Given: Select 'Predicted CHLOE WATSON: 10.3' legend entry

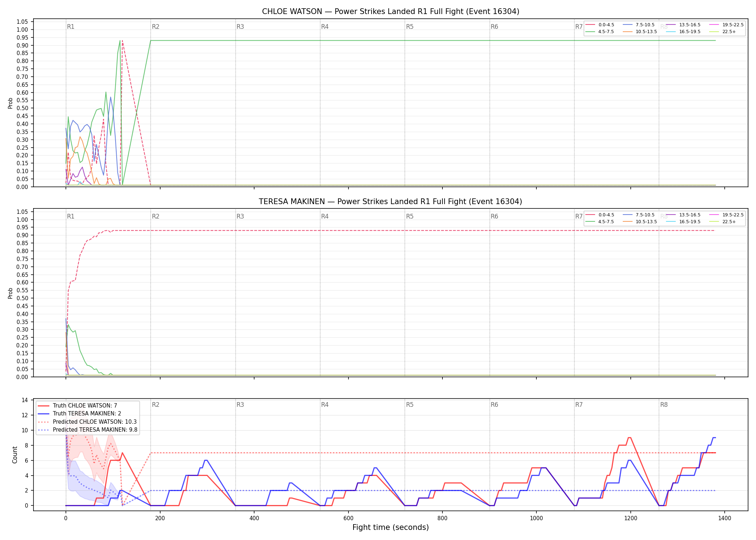Looking at the screenshot, I should 95,422.
